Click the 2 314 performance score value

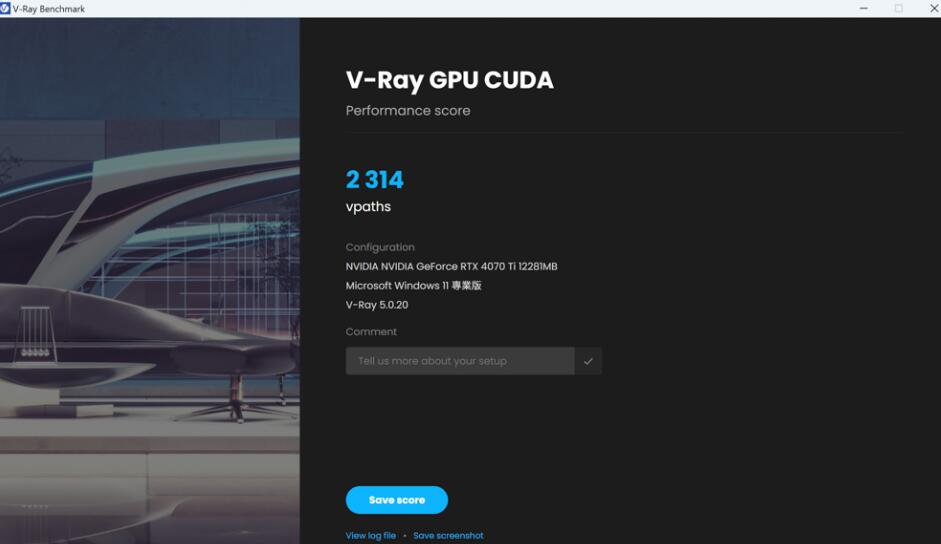374,180
